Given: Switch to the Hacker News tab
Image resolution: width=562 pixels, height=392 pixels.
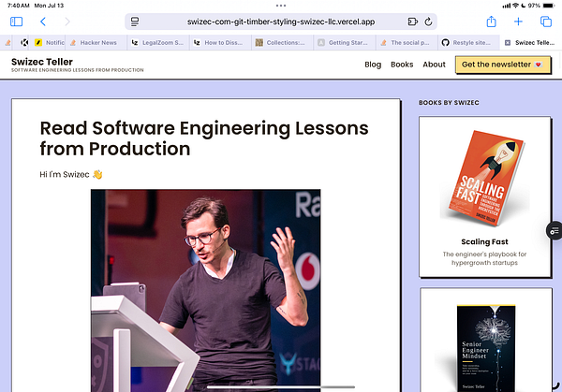Looking at the screenshot, I should tap(96, 43).
